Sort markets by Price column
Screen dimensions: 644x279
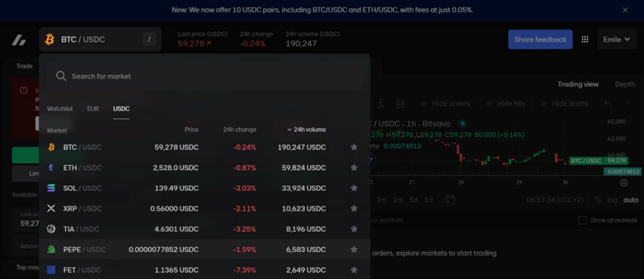pyautogui.click(x=191, y=130)
